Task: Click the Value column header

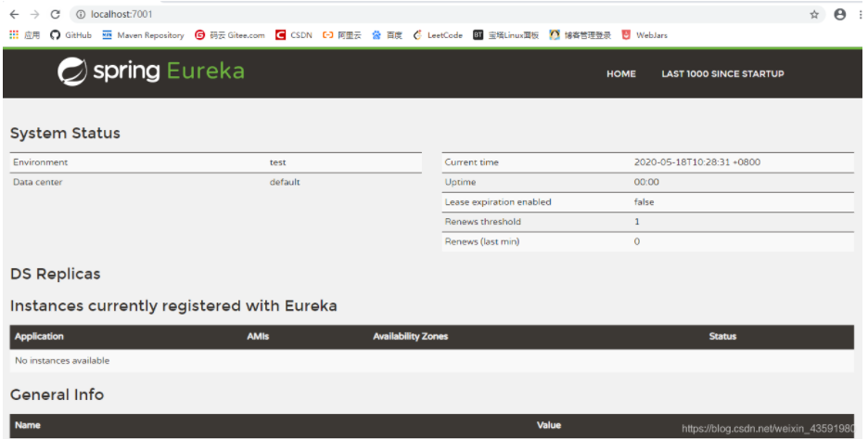Action: [x=549, y=425]
